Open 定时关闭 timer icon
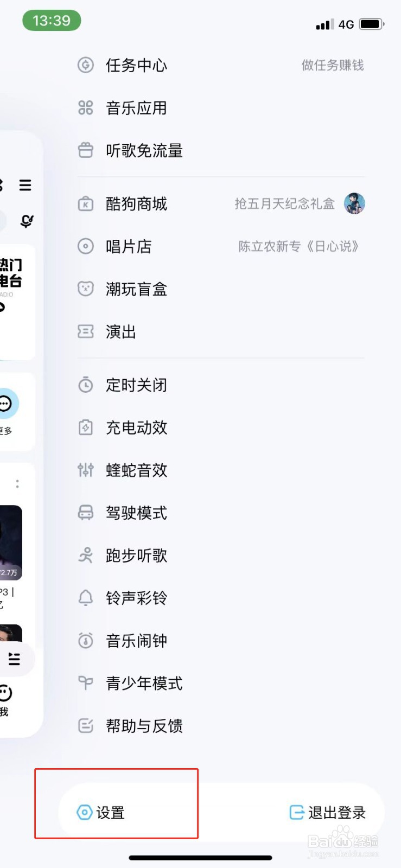The width and height of the screenshot is (401, 868). pyautogui.click(x=86, y=385)
